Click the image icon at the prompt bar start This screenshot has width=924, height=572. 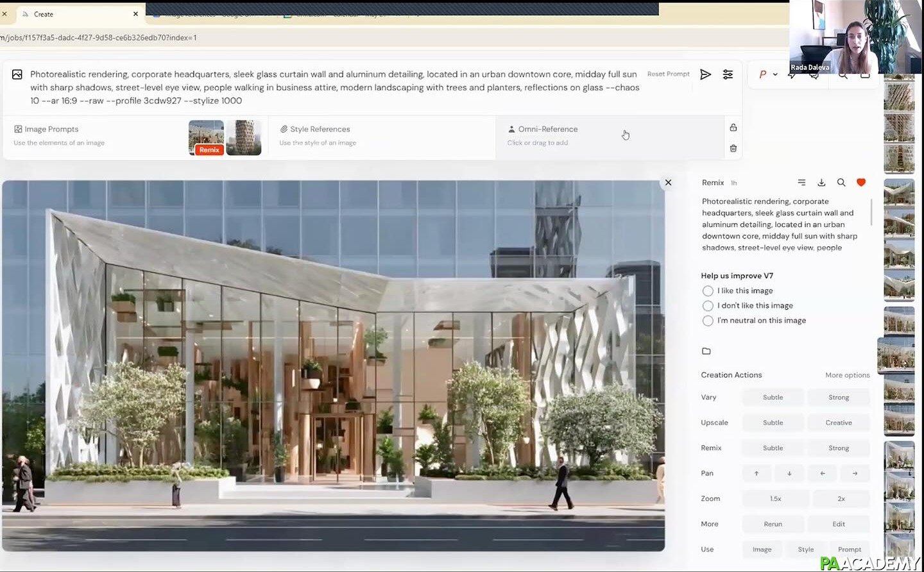[x=17, y=74]
